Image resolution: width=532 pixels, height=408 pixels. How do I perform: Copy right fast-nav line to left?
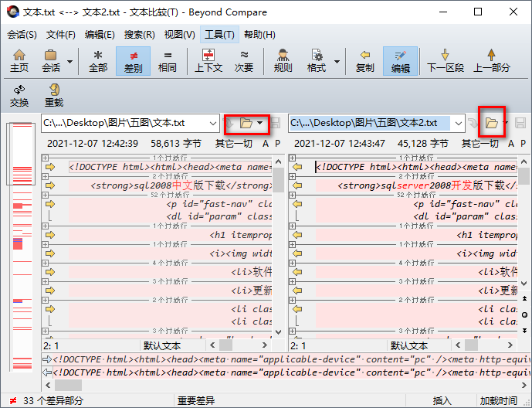(297, 204)
